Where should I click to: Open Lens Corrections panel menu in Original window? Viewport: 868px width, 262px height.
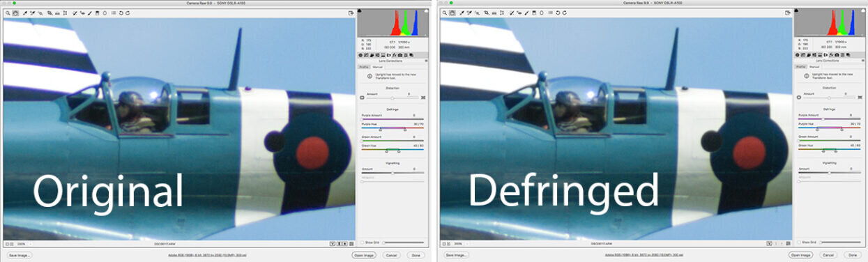point(426,61)
